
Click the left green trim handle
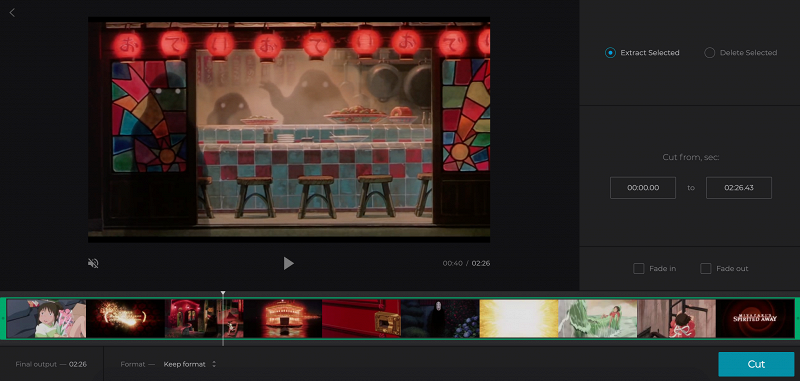click(x=3, y=318)
